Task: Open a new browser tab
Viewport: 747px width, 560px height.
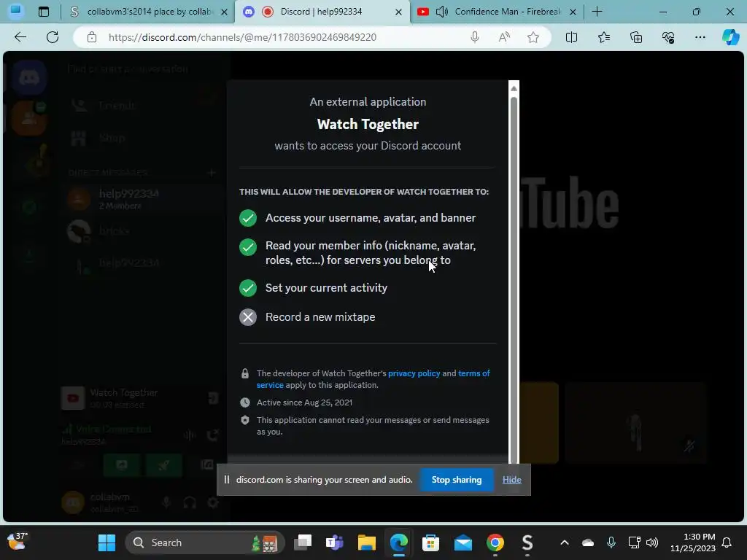Action: coord(597,12)
